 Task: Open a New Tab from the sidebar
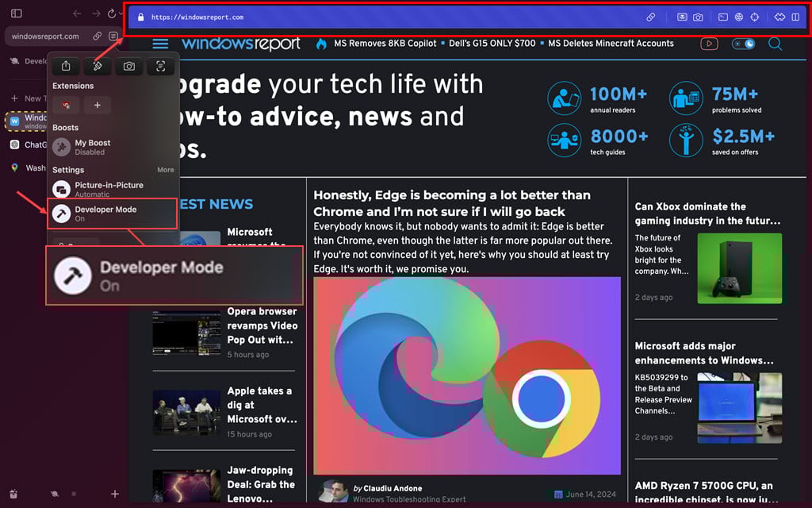(29, 98)
